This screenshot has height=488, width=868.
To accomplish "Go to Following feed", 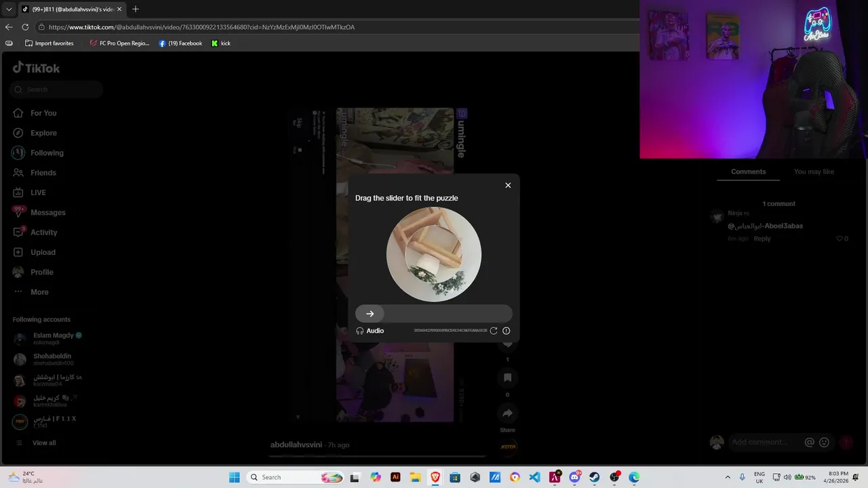I will pos(38,152).
